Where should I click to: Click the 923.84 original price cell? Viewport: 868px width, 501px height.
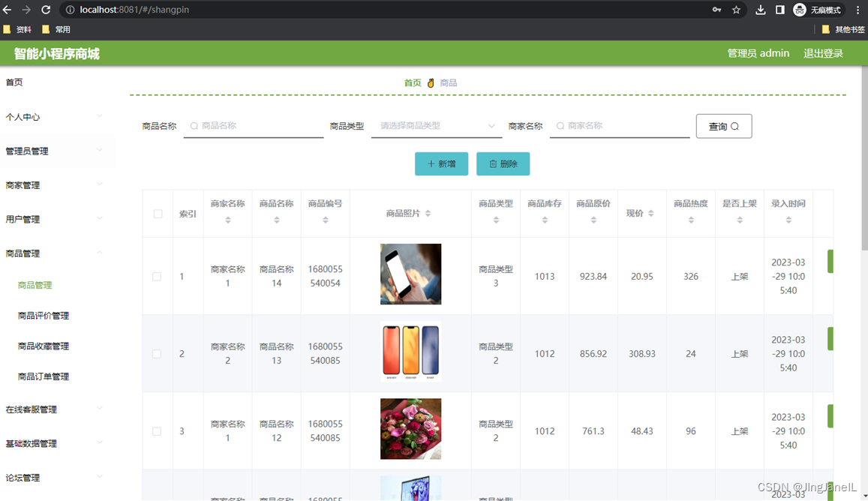tap(593, 276)
